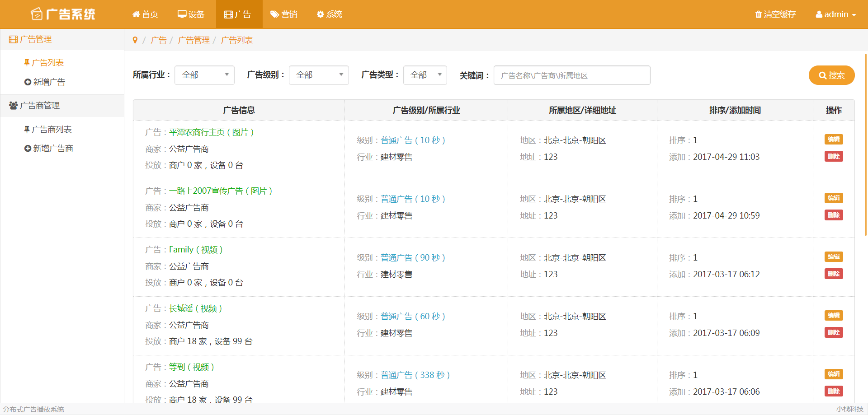Click 新增广告商 plus icon item
Screen dimensions: 868x415
pos(28,149)
